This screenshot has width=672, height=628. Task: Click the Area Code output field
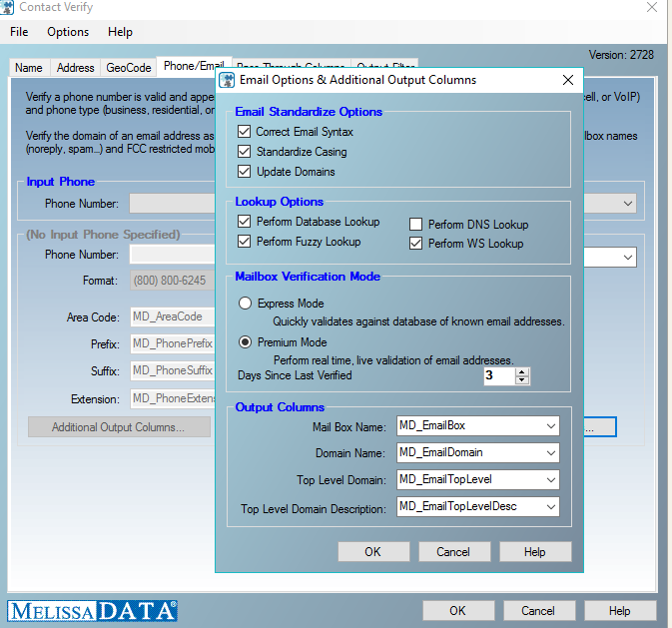(x=173, y=316)
